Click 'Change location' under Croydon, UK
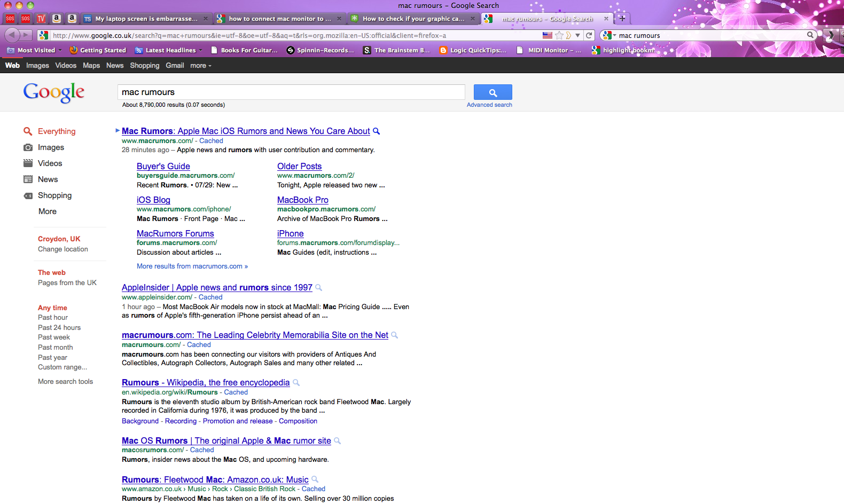Screen dimensions: 844x504 pos(63,249)
